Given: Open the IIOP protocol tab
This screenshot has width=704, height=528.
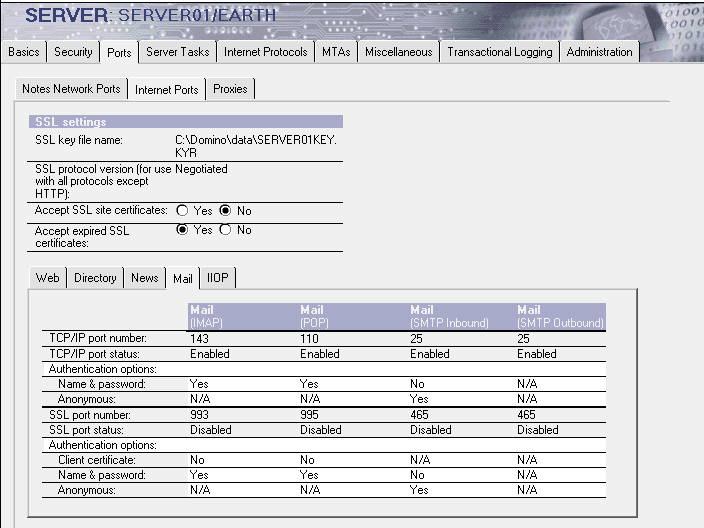Looking at the screenshot, I should 217,278.
